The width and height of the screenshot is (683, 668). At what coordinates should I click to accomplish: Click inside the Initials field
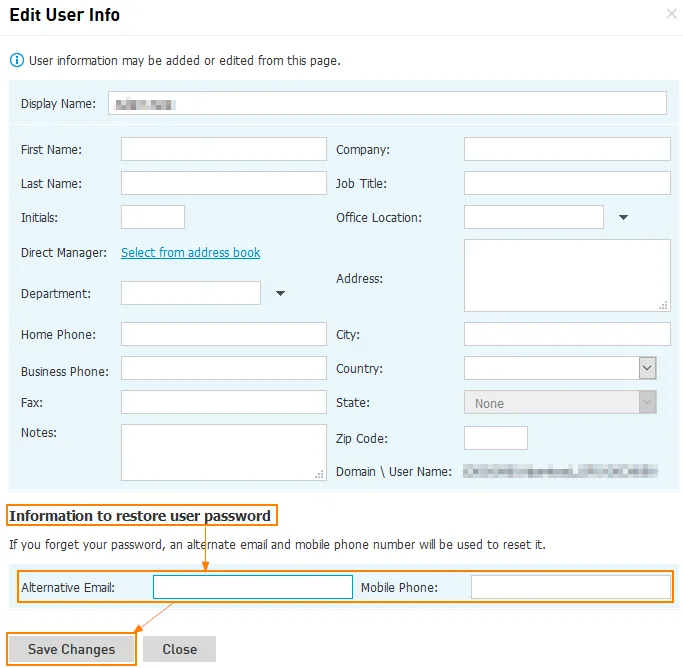coord(153,217)
